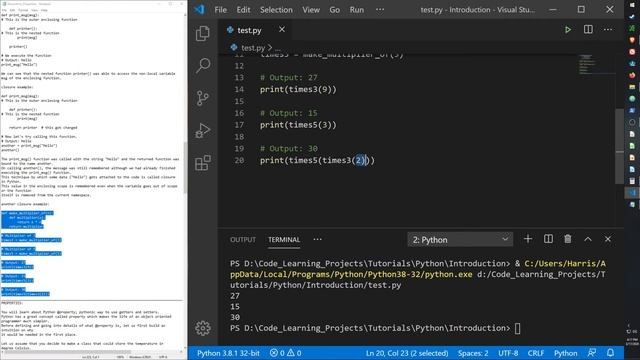The image size is (640, 360).
Task: Click the terminal prompt input cursor
Action: (x=518, y=328)
